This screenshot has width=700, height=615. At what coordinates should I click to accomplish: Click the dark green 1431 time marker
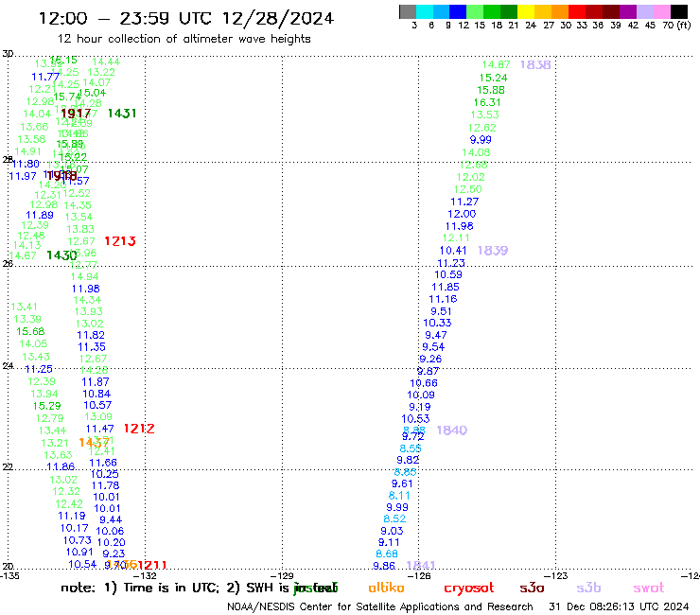coord(122,114)
